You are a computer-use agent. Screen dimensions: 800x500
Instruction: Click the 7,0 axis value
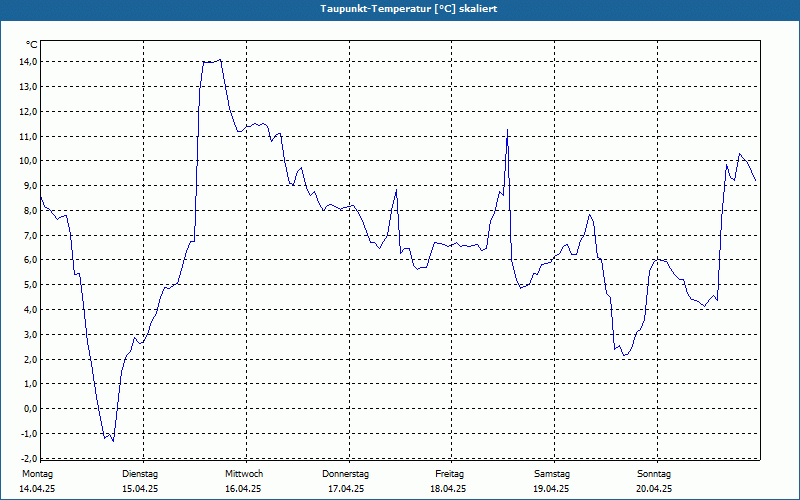pos(30,235)
